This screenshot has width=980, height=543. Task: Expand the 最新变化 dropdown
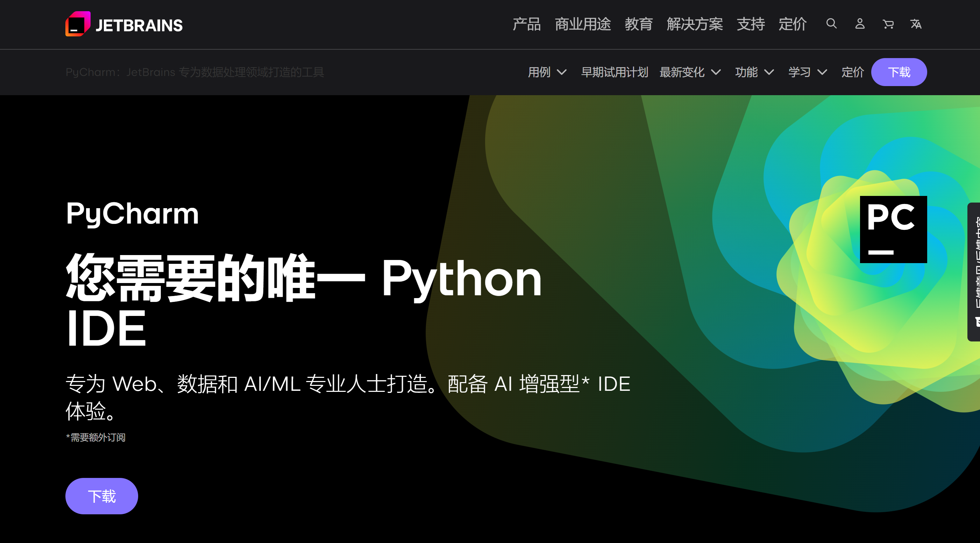point(690,72)
